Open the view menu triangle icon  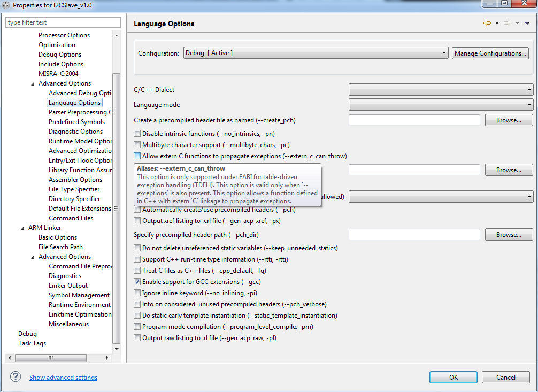(x=527, y=23)
